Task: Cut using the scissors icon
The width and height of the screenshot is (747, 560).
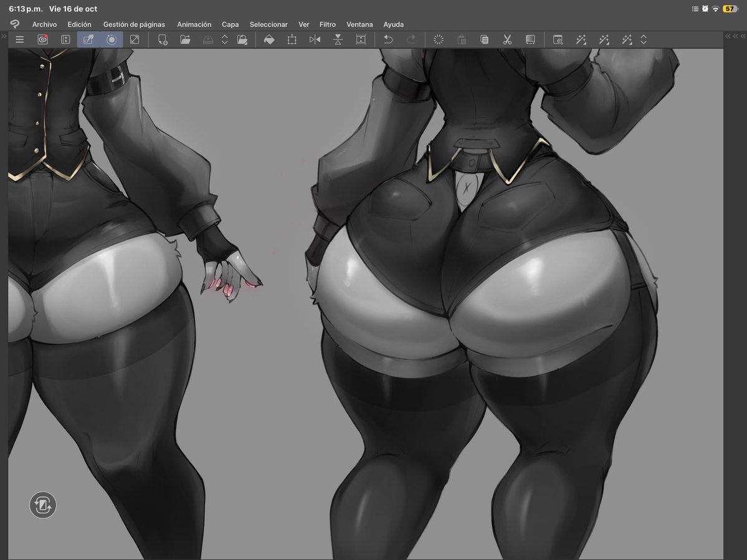Action: point(507,39)
